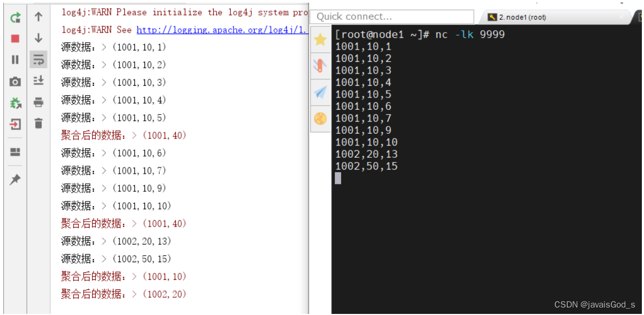
Task: Click the console line 源数据:> (1001,10,2)
Action: [114, 65]
